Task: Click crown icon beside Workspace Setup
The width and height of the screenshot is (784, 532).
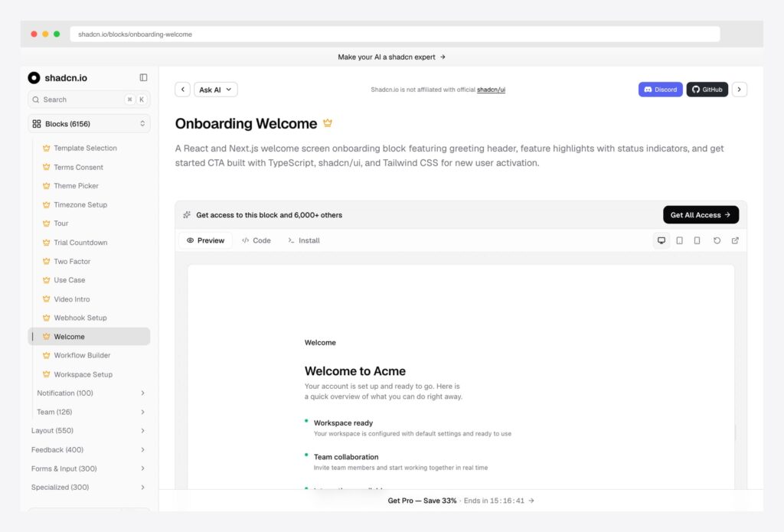Action: click(x=47, y=374)
